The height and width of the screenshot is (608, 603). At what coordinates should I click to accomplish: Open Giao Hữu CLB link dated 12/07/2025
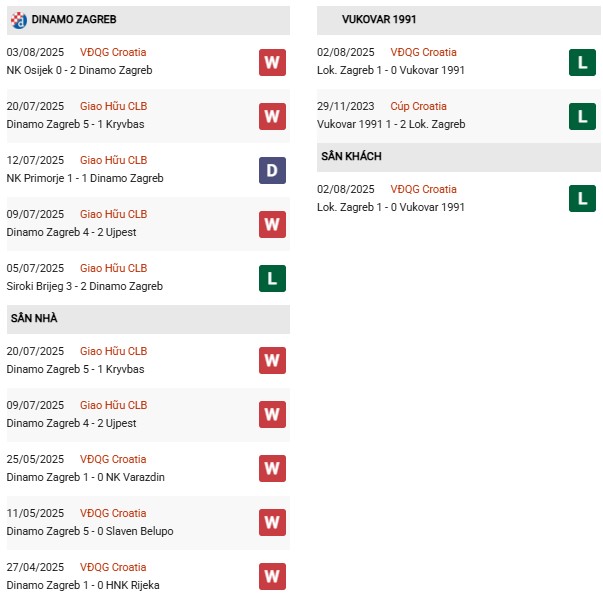tap(113, 160)
